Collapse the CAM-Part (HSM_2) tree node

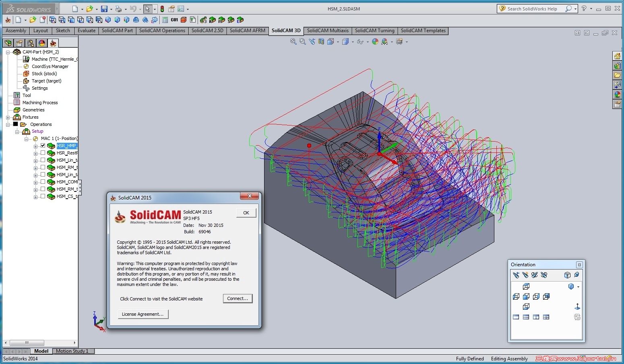pos(8,52)
